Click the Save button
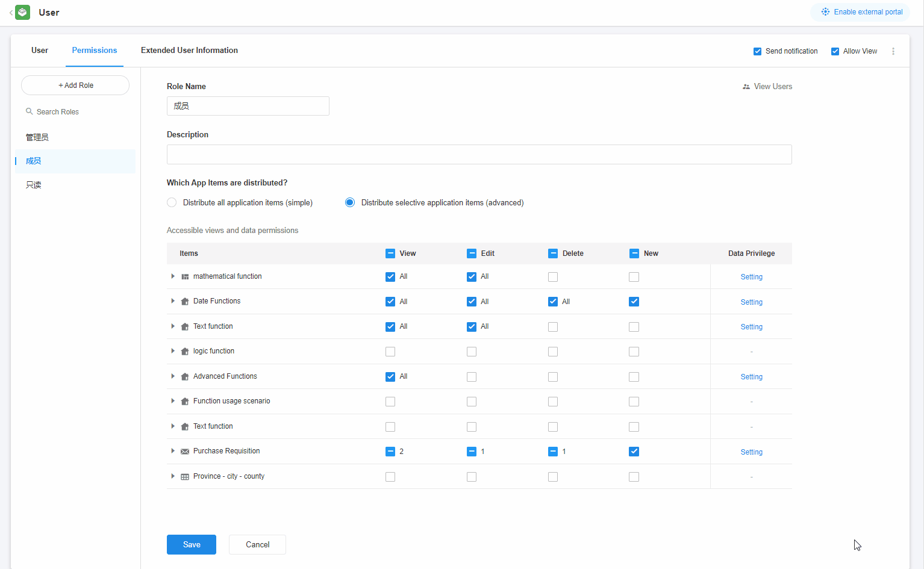This screenshot has height=569, width=924. tap(192, 544)
